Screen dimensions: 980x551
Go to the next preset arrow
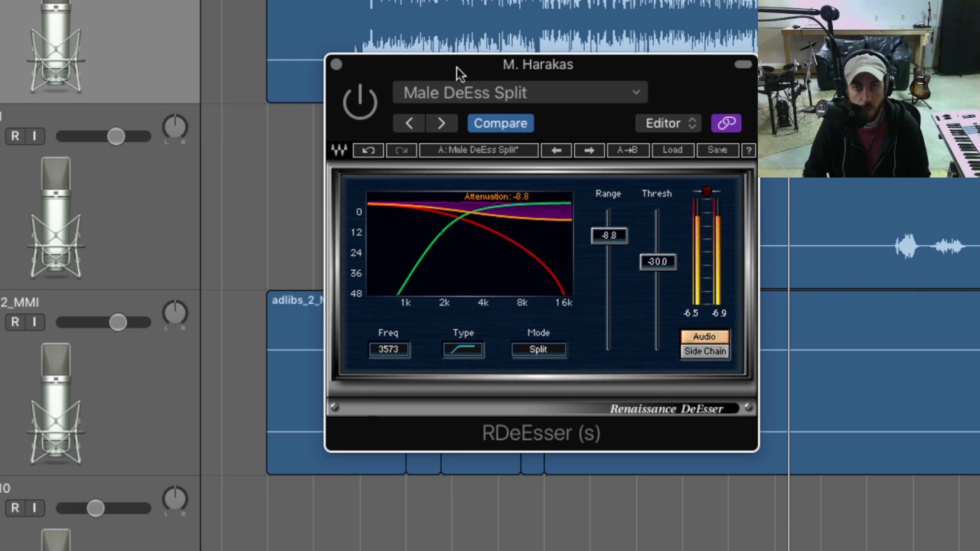(x=441, y=123)
